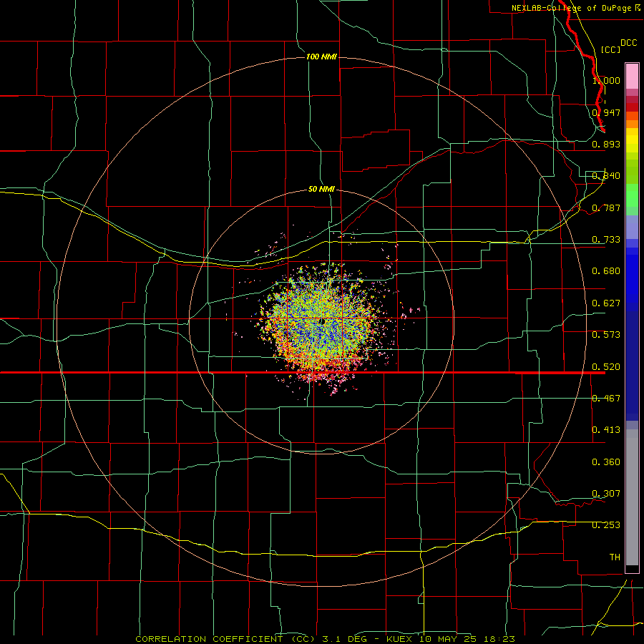
Task: Click the 0.947 scale value
Action: (606, 112)
